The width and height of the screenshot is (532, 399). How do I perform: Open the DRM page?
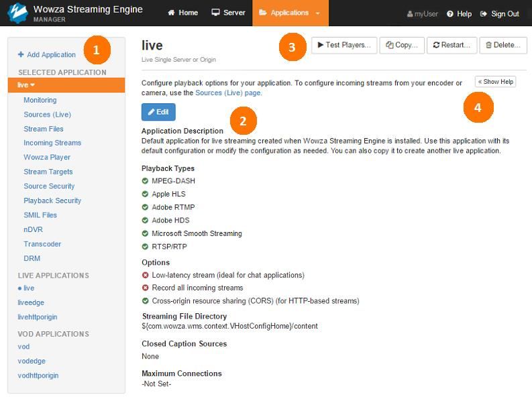[x=32, y=259]
